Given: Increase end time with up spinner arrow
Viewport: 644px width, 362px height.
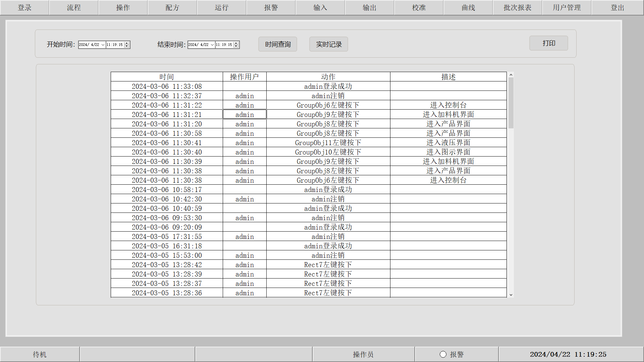Looking at the screenshot, I should (236, 43).
